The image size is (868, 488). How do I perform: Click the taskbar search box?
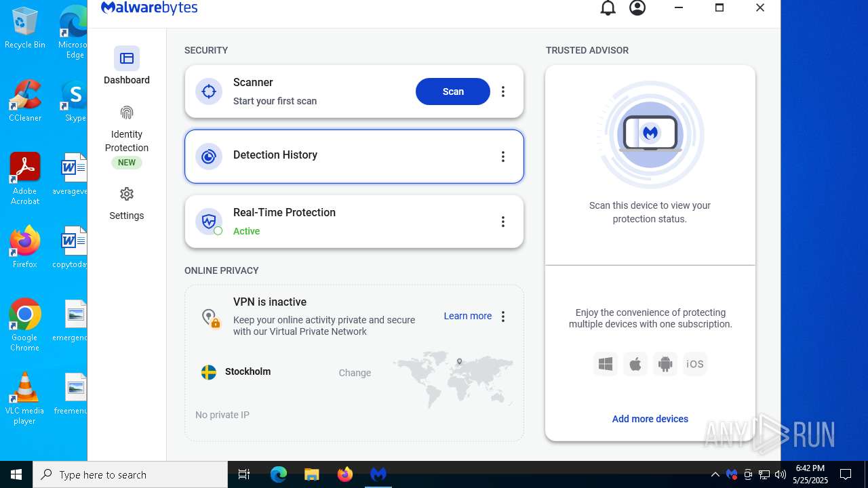tap(130, 474)
